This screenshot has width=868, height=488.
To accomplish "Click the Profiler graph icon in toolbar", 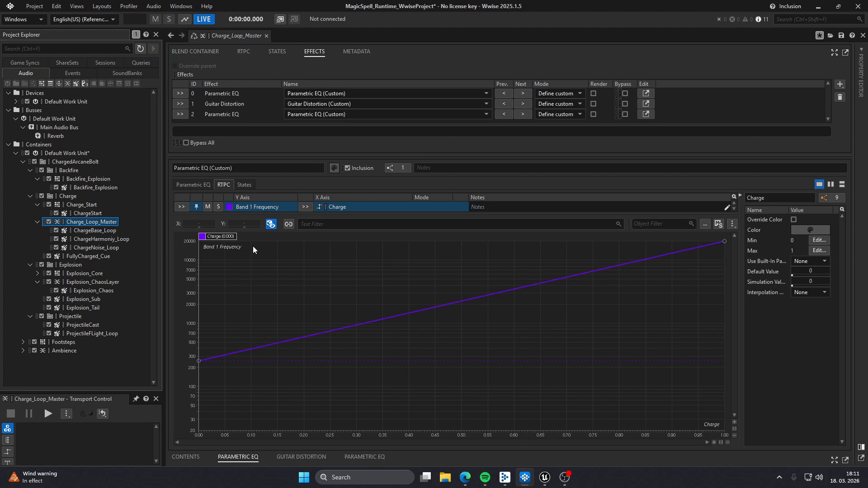I will (x=184, y=19).
